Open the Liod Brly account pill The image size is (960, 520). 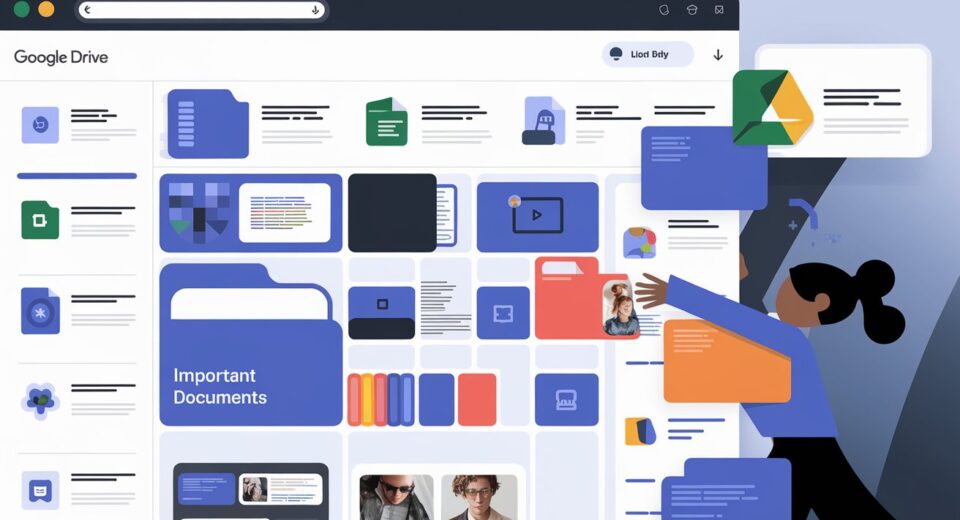pos(648,54)
